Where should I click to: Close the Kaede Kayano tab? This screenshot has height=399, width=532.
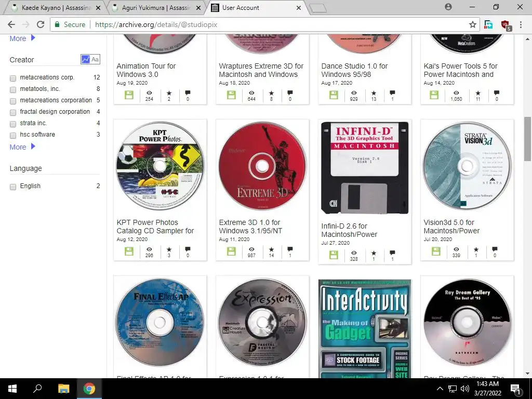pos(98,8)
